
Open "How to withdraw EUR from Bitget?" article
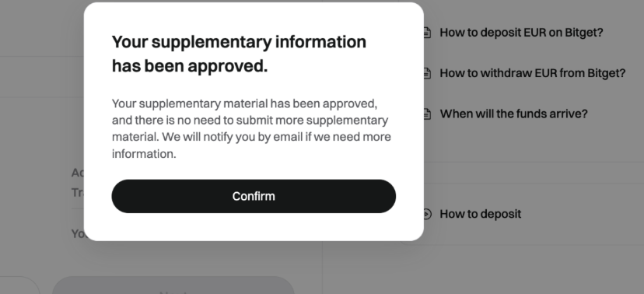click(x=532, y=73)
